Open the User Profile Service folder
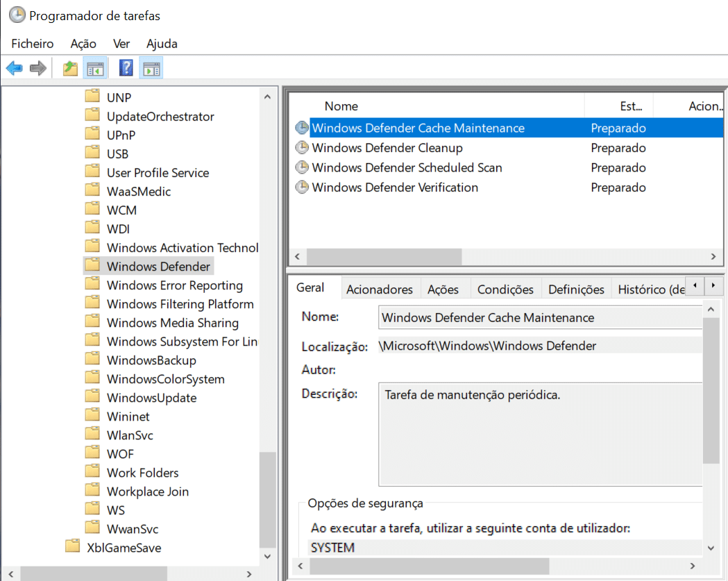 point(158,173)
